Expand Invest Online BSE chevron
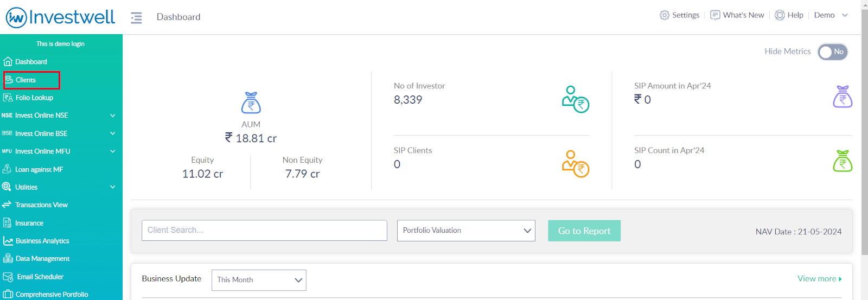Screen dimensions: 868x300 (x=113, y=133)
